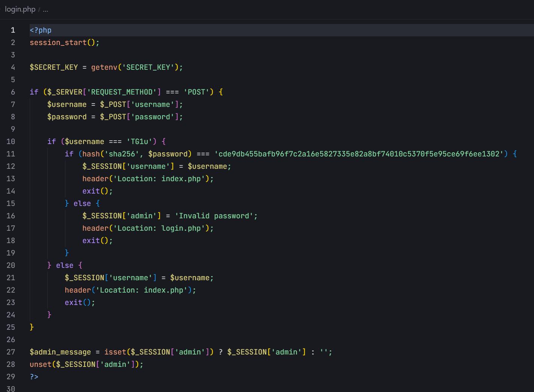
Task: Click the isset function on line 27
Action: 115,352
